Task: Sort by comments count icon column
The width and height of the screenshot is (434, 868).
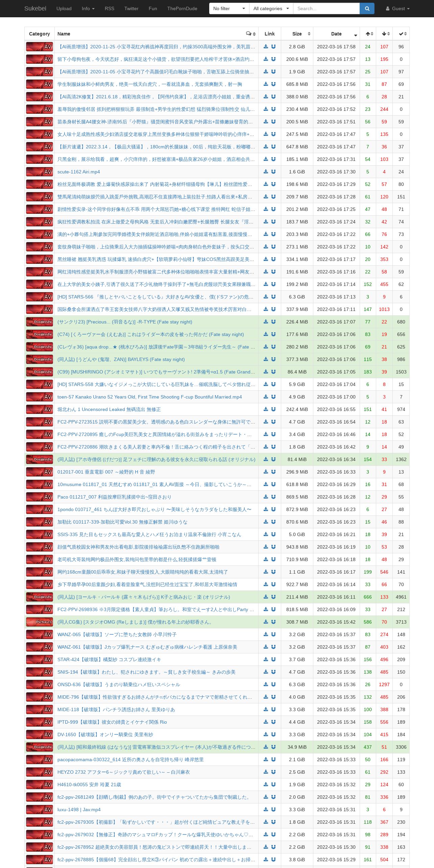Action: coord(250,34)
